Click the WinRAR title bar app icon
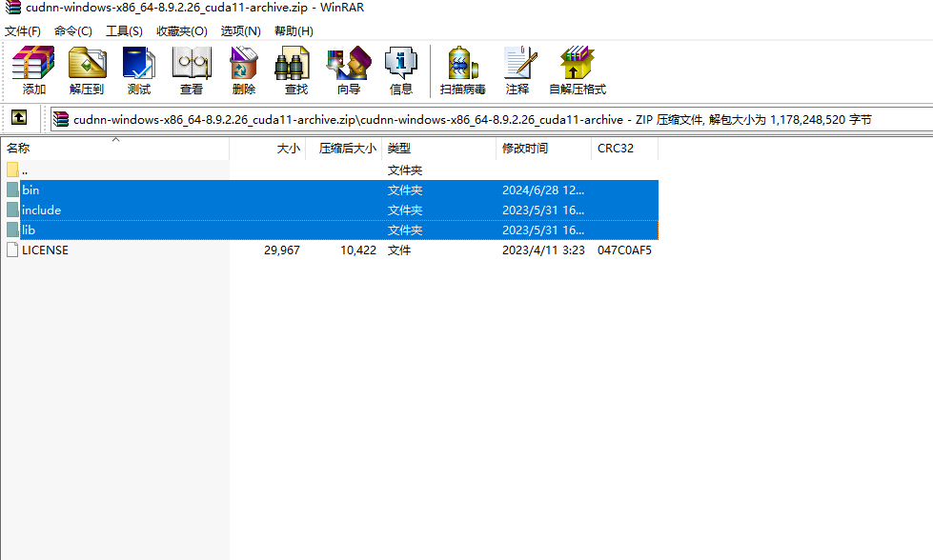 click(x=12, y=8)
